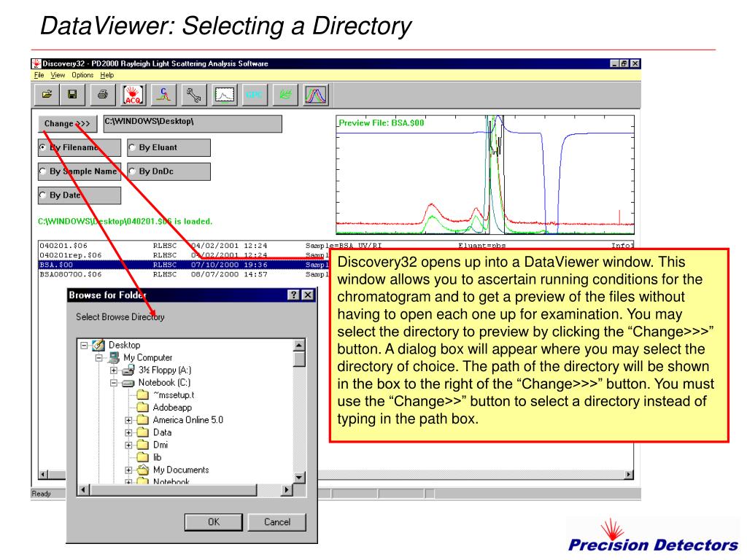Select the Adobeapp folder name
Viewport: 747px width, 560px height.
click(x=172, y=408)
